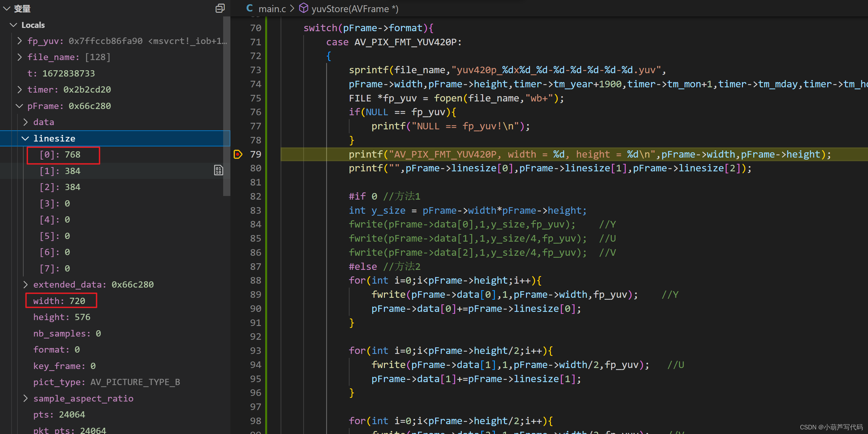Click the Collapse All icon in Variables panel
The width and height of the screenshot is (868, 434).
pyautogui.click(x=220, y=8)
